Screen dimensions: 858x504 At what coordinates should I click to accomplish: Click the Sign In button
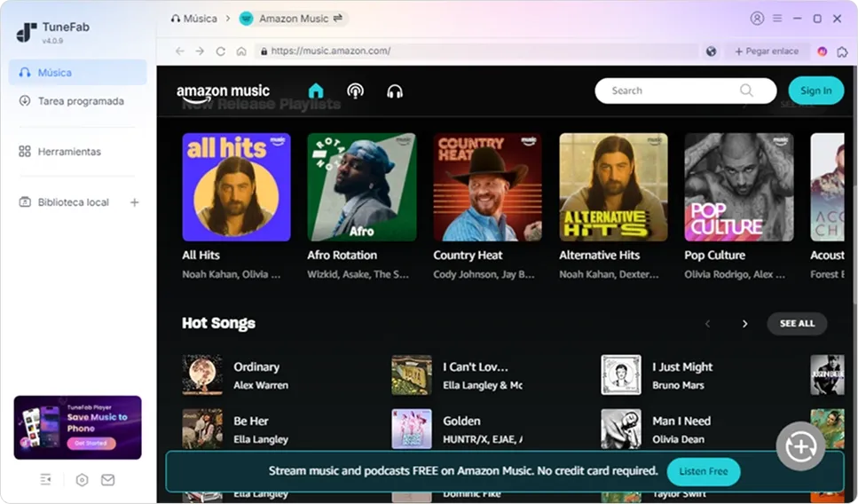tap(816, 91)
